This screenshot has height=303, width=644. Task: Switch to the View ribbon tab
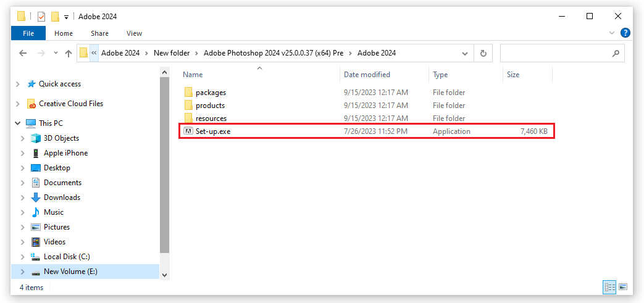135,33
